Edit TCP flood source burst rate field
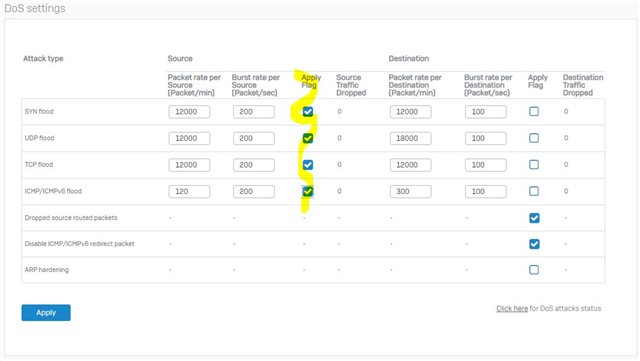 [x=254, y=165]
